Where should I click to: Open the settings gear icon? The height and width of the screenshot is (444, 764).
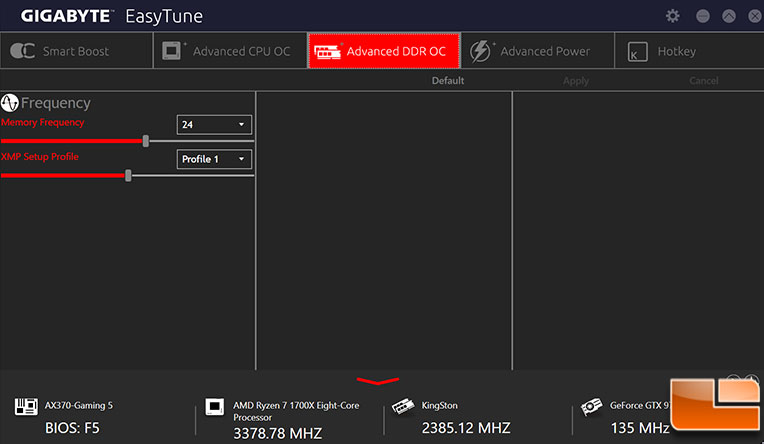click(672, 16)
